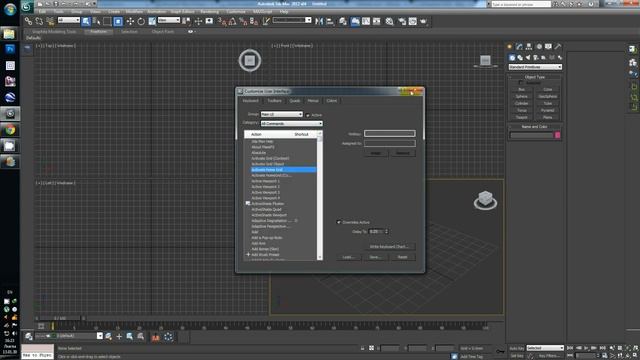Choose the Select and Move tool

point(130,21)
